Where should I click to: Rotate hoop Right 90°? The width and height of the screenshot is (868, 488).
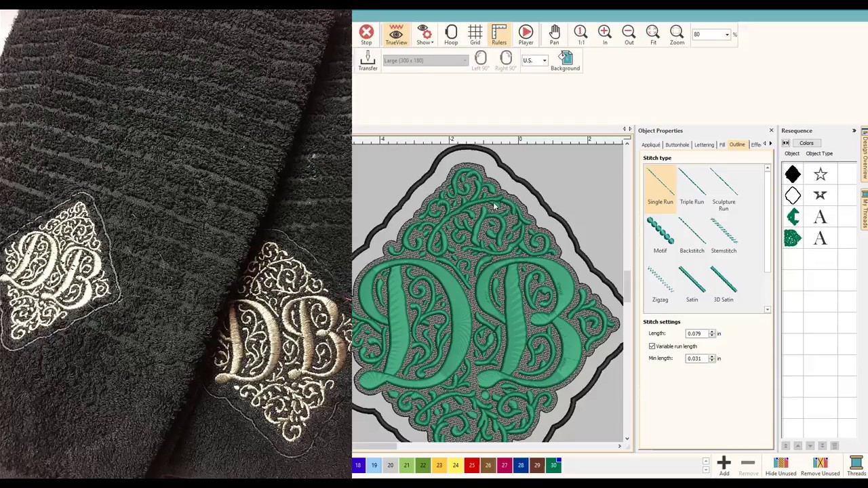click(x=506, y=60)
